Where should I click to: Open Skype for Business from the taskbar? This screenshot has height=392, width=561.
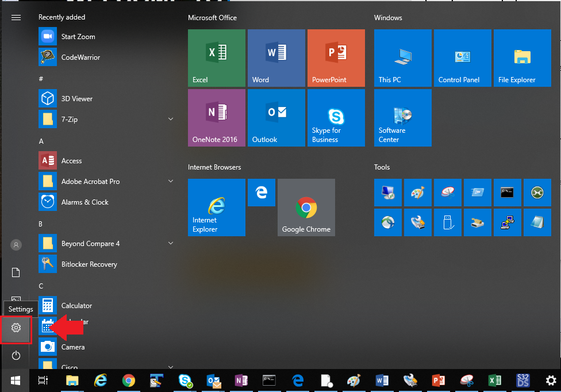point(185,381)
